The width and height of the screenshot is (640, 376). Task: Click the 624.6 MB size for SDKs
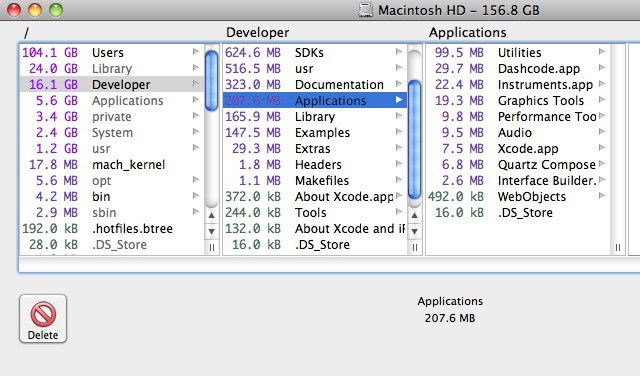[x=253, y=52]
